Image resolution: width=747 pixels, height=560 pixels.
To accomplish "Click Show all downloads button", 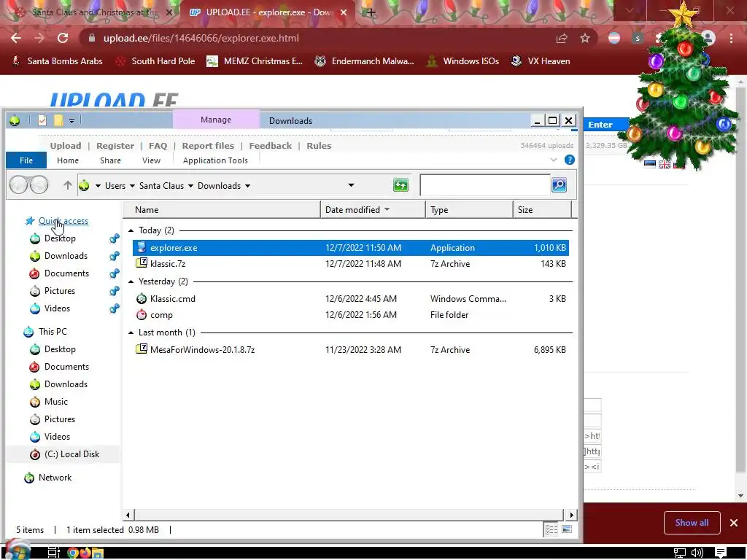I will (x=692, y=523).
